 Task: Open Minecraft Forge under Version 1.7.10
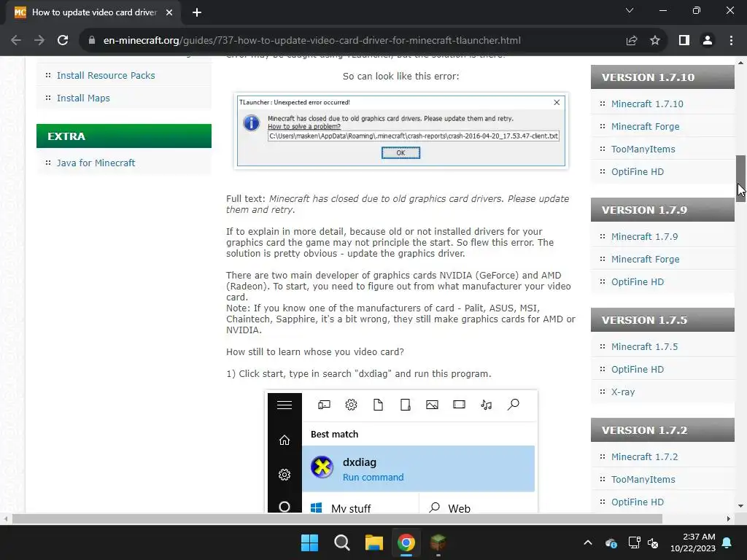[x=645, y=127]
